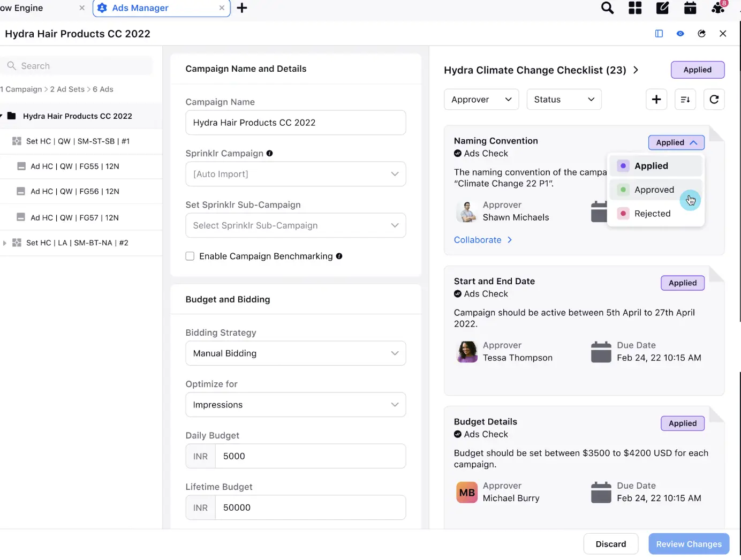Open the Sprinklr Campaign dropdown

(296, 174)
